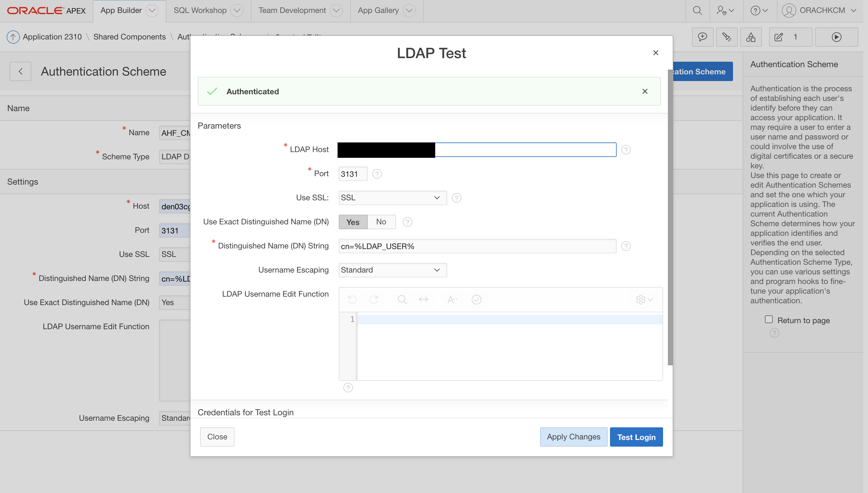The height and width of the screenshot is (493, 868).
Task: Open the SQL Workshop tab
Action: 200,11
